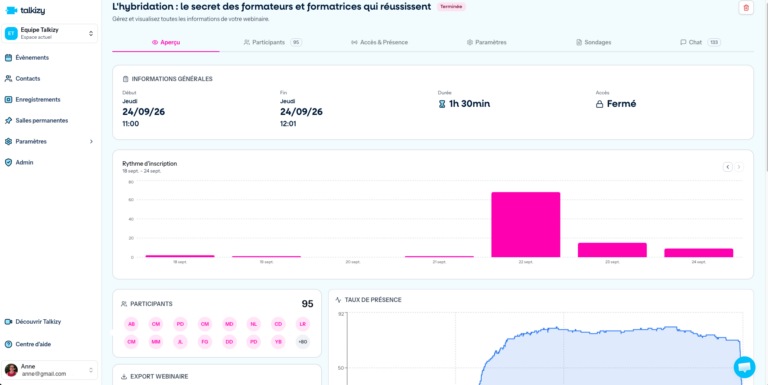The height and width of the screenshot is (385, 768).
Task: Click the hourglass icon beside 1h 30min
Action: pyautogui.click(x=442, y=104)
